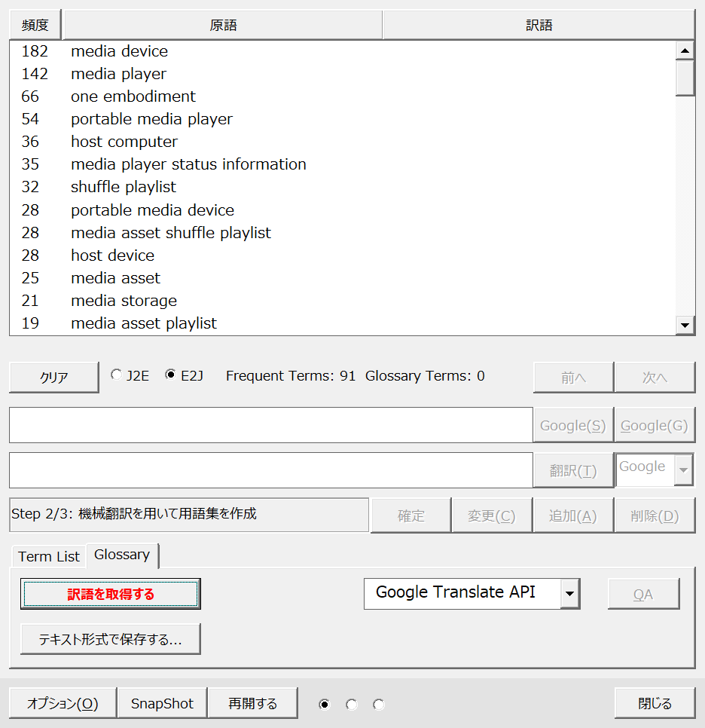705x728 pixels.
Task: Click the first empty text input field
Action: (271, 425)
